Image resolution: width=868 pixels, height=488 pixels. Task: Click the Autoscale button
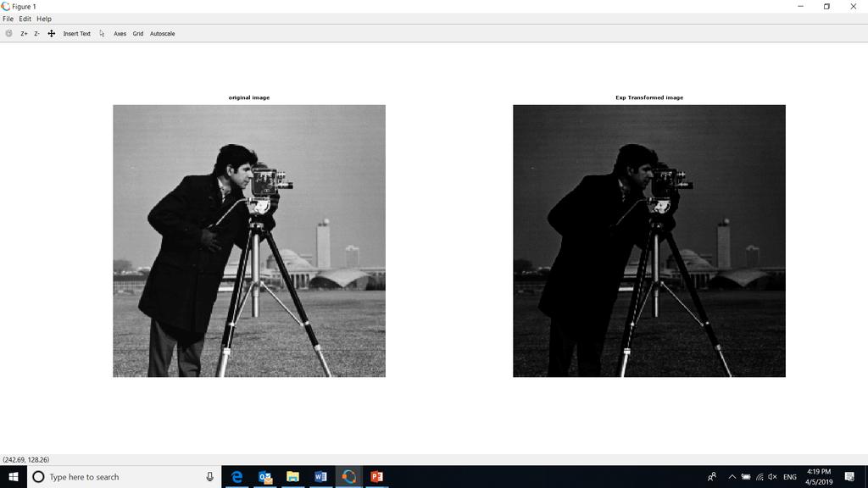(162, 34)
